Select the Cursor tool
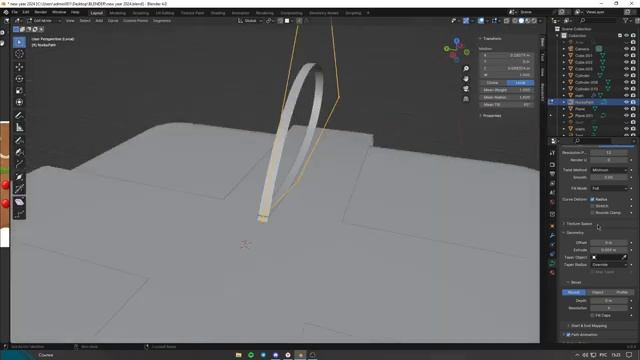This screenshot has width=640, height=360. (x=19, y=54)
